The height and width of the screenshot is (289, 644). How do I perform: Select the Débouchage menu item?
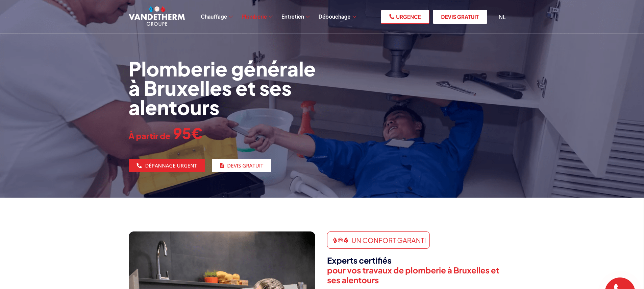click(335, 17)
